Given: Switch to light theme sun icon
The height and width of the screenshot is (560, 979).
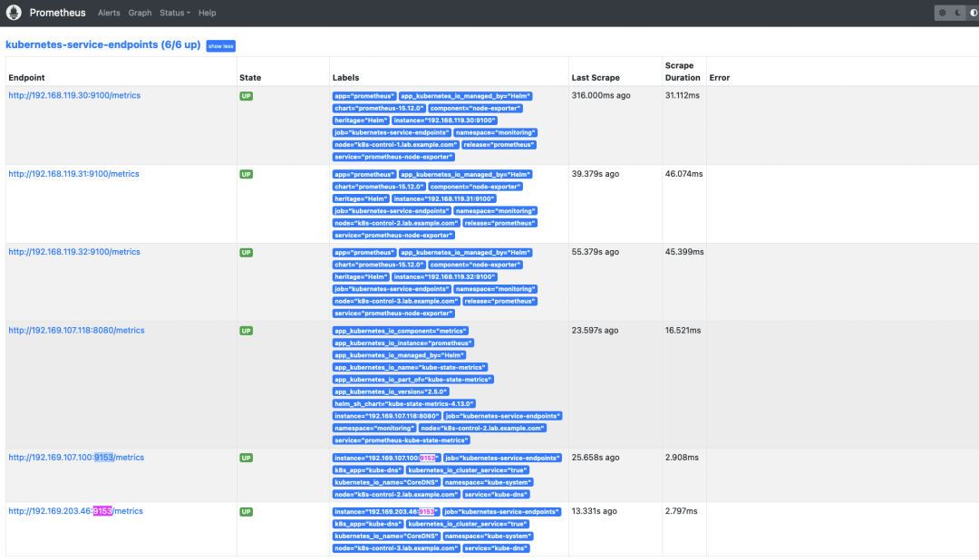Looking at the screenshot, I should pos(942,13).
